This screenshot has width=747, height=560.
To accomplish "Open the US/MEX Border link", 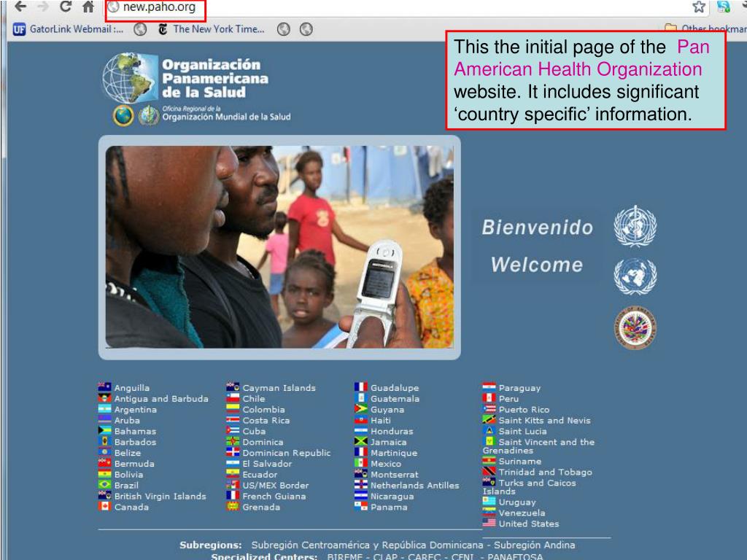I will click(x=275, y=485).
